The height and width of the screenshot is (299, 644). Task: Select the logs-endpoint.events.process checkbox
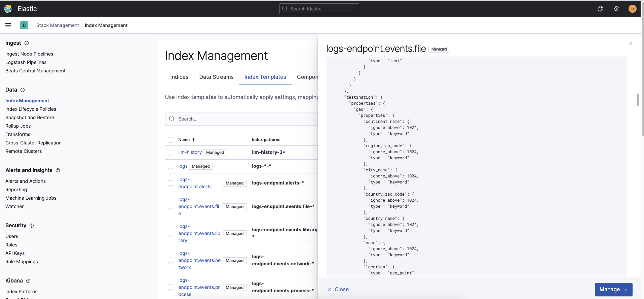[171, 287]
